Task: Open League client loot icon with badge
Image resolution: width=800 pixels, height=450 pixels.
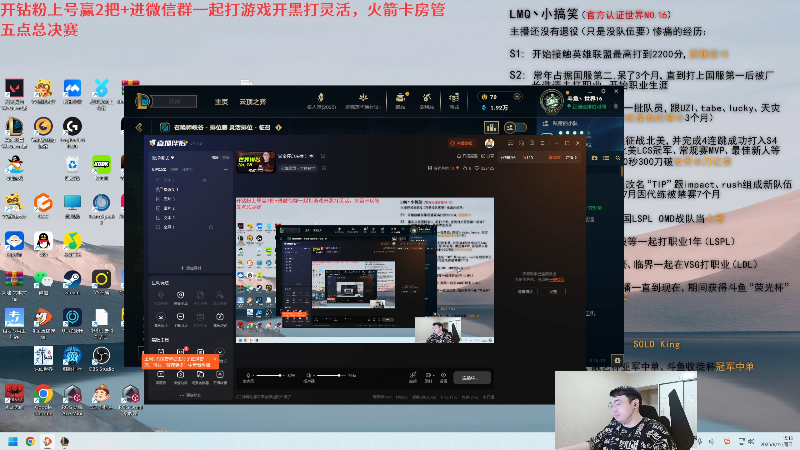Action: point(401,100)
